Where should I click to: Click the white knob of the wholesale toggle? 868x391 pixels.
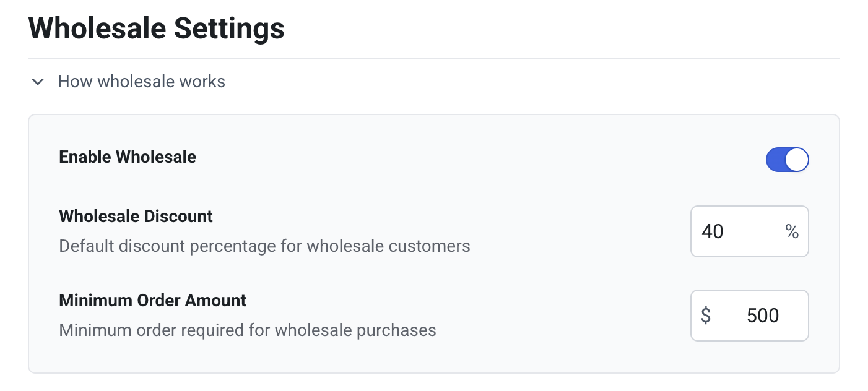click(x=797, y=160)
